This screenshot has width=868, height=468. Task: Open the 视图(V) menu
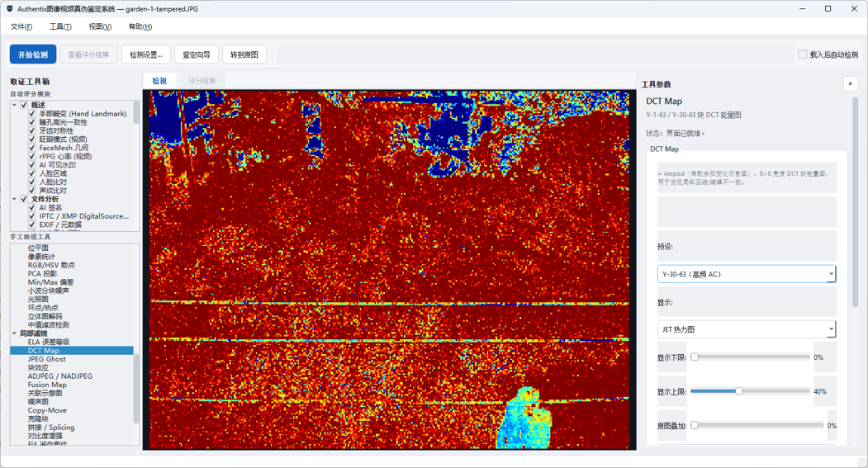pyautogui.click(x=100, y=26)
